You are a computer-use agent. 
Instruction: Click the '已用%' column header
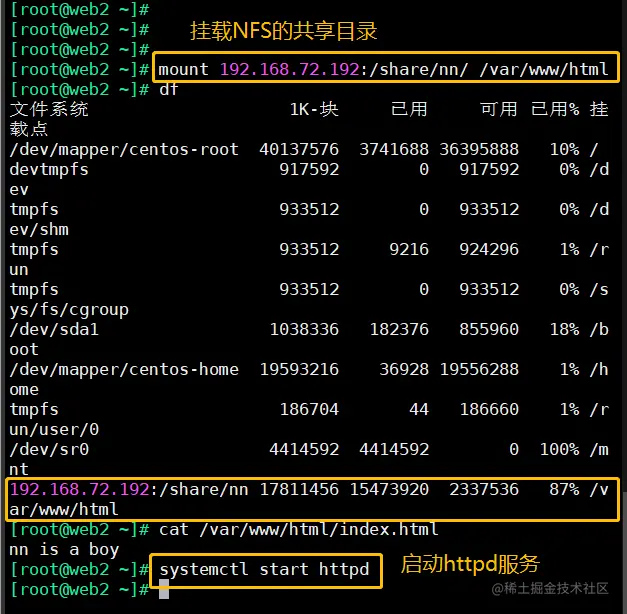click(555, 109)
